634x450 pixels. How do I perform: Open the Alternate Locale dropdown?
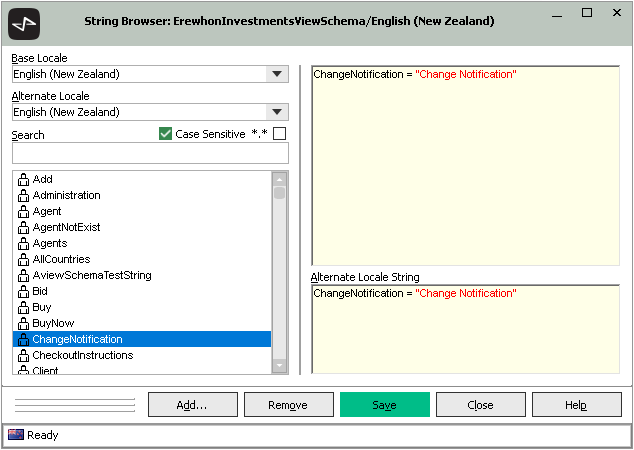[x=277, y=112]
